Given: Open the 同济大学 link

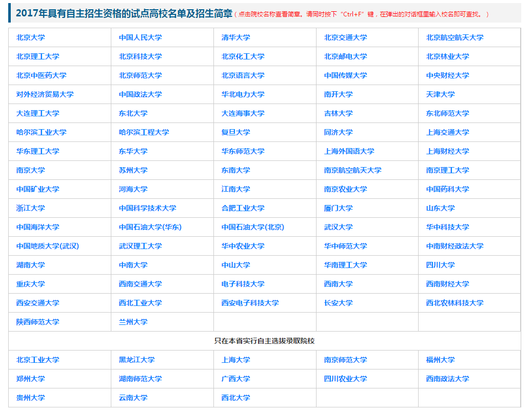Looking at the screenshot, I should pyautogui.click(x=338, y=133).
